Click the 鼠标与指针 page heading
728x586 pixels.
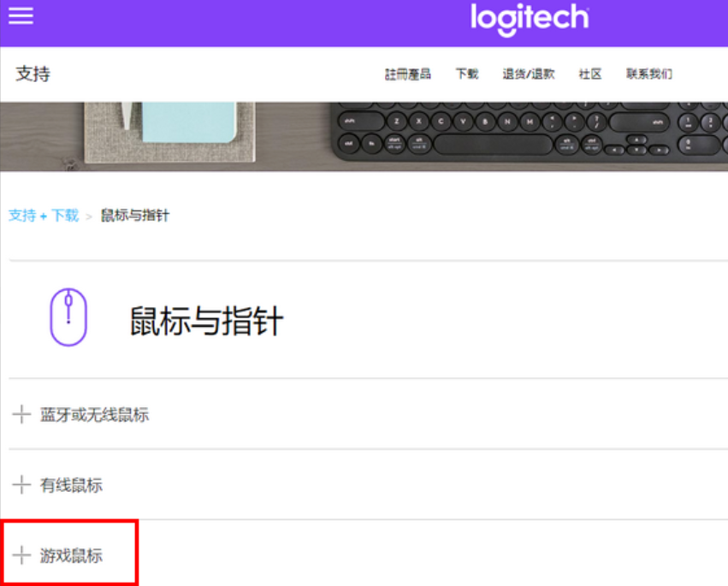206,321
